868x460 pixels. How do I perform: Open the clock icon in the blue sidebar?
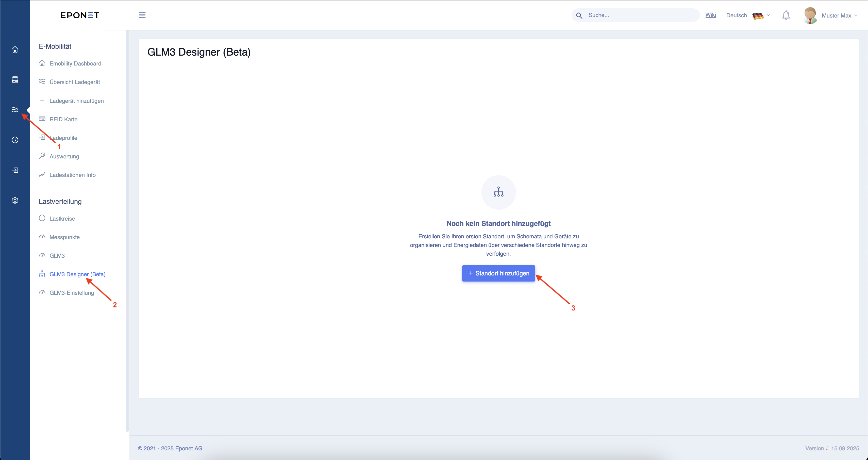[x=15, y=140]
